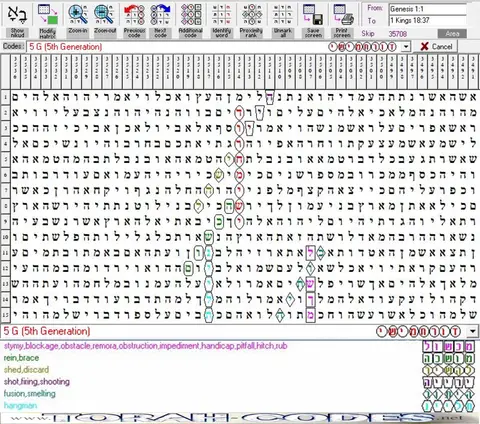The width and height of the screenshot is (480, 424).
Task: Click the gray Area button
Action: click(452, 34)
